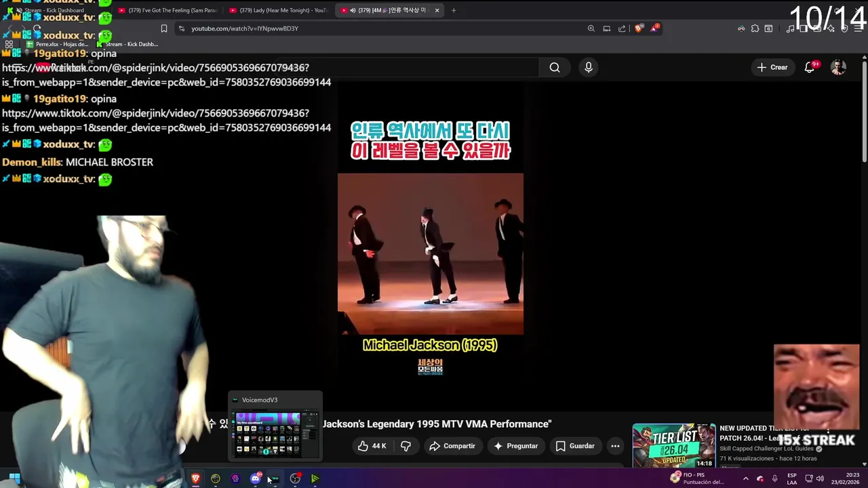Click the Guardar button
Viewport: 868px width, 488px height.
(575, 446)
